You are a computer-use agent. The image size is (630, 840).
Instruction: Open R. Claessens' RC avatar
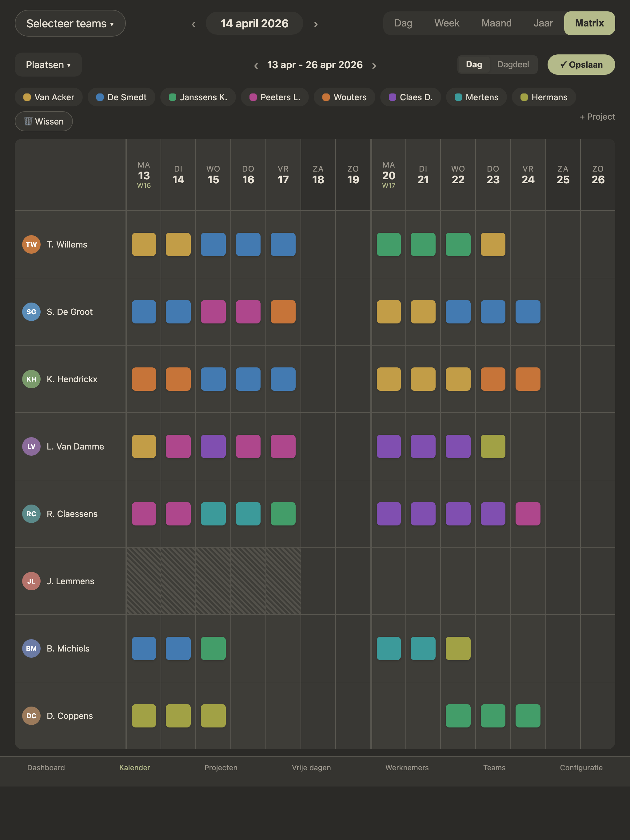click(31, 514)
